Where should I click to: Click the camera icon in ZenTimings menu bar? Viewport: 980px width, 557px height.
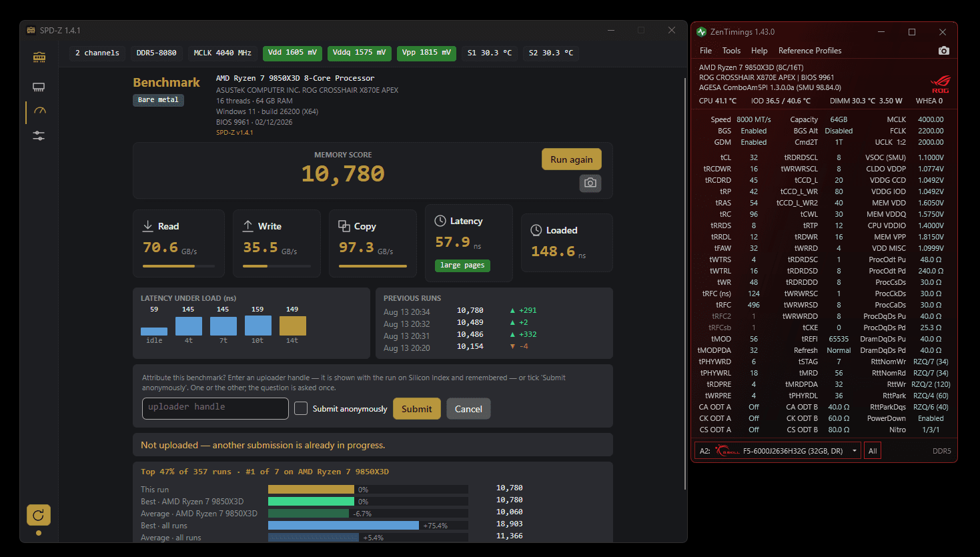point(943,51)
